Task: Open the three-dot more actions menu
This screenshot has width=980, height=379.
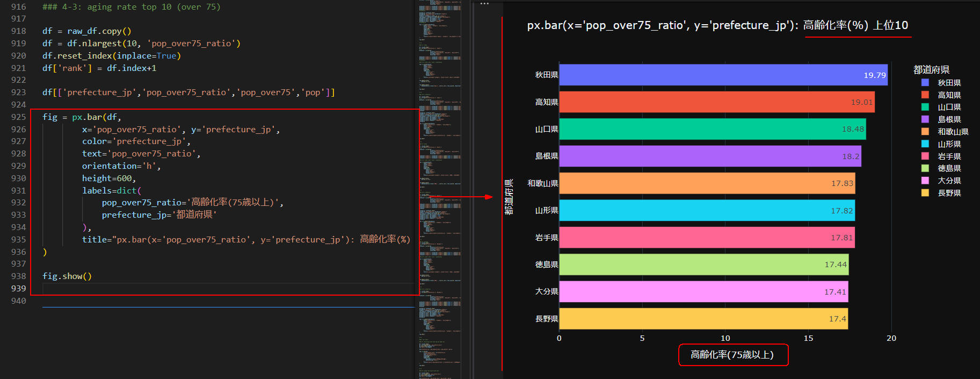Action: tap(484, 4)
